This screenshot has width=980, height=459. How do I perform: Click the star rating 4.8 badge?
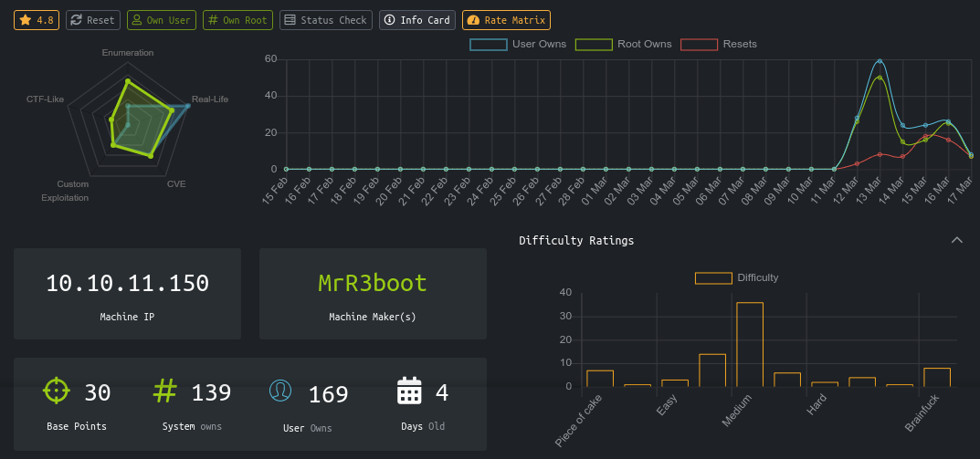[x=37, y=20]
